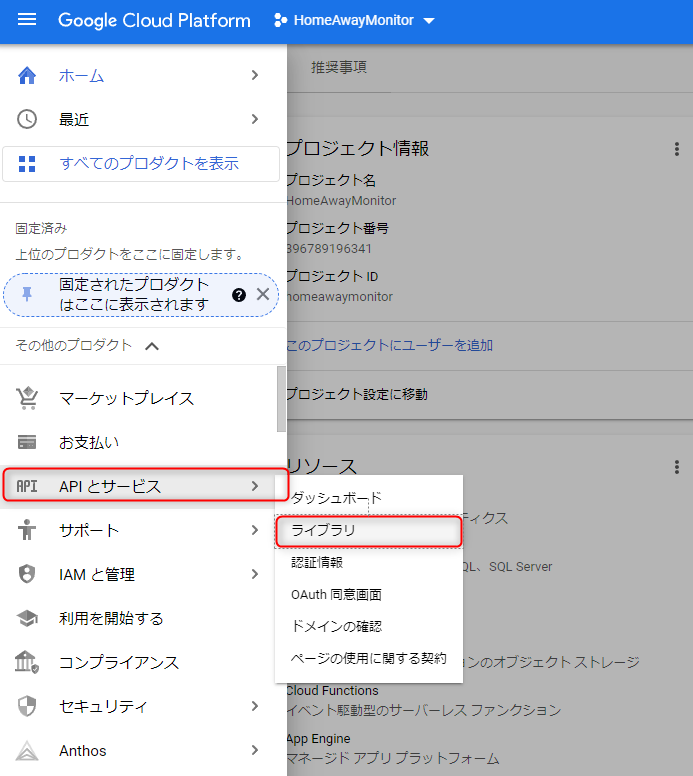Click the 最近 label in sidebar
This screenshot has width=693, height=776.
coord(74,120)
